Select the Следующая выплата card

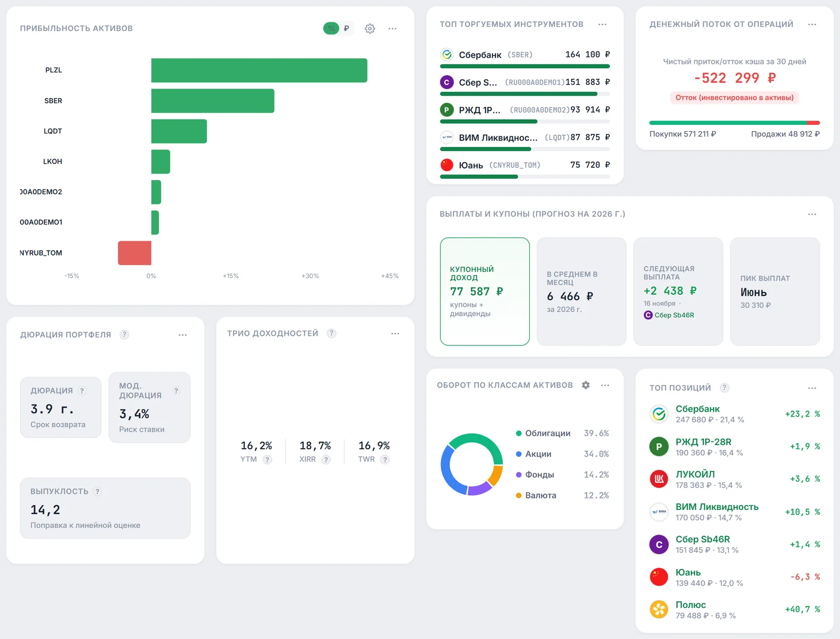[x=678, y=292]
